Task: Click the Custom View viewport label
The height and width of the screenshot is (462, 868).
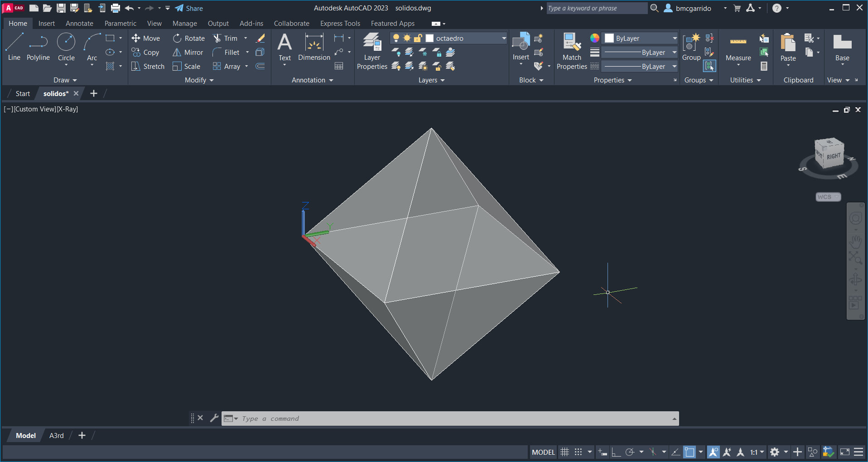Action: tap(35, 109)
